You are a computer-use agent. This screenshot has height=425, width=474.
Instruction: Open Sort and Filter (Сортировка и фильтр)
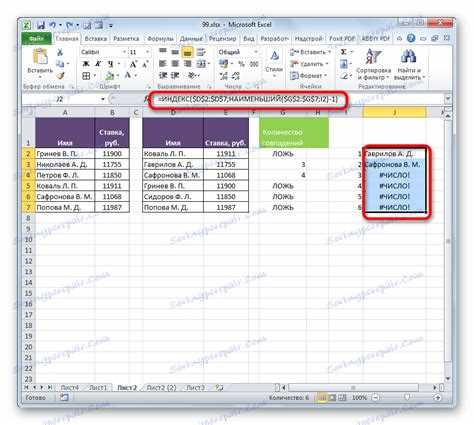[x=373, y=64]
